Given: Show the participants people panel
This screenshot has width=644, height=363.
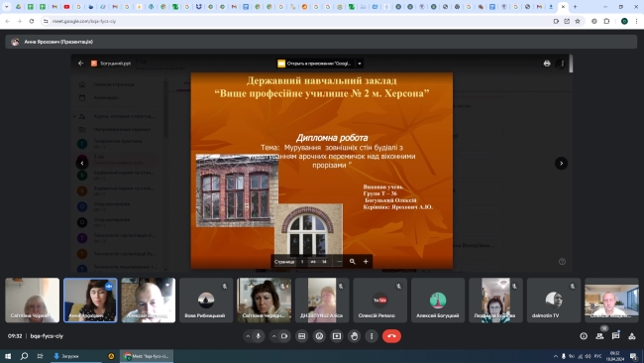Looking at the screenshot, I should click(x=599, y=336).
